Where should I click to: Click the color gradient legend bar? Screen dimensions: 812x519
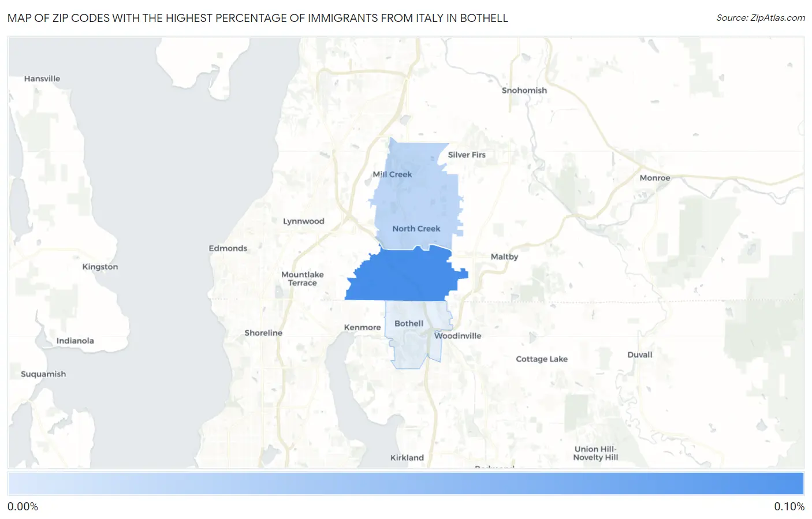[406, 483]
